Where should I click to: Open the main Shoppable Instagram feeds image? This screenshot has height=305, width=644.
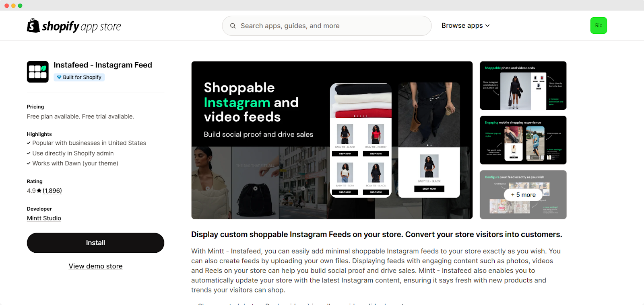tap(332, 140)
